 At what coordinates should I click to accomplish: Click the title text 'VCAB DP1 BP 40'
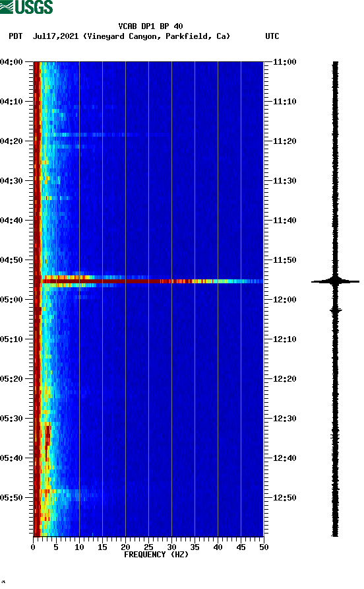[x=150, y=26]
